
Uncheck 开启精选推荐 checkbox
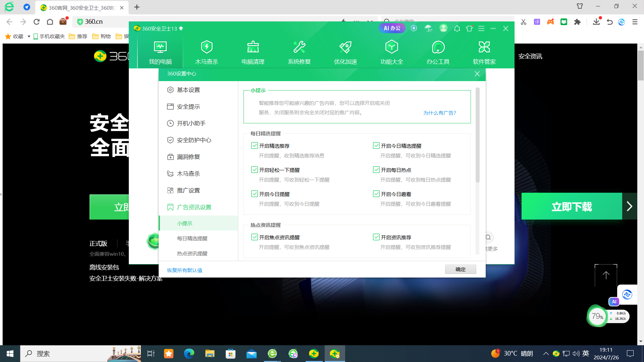255,145
